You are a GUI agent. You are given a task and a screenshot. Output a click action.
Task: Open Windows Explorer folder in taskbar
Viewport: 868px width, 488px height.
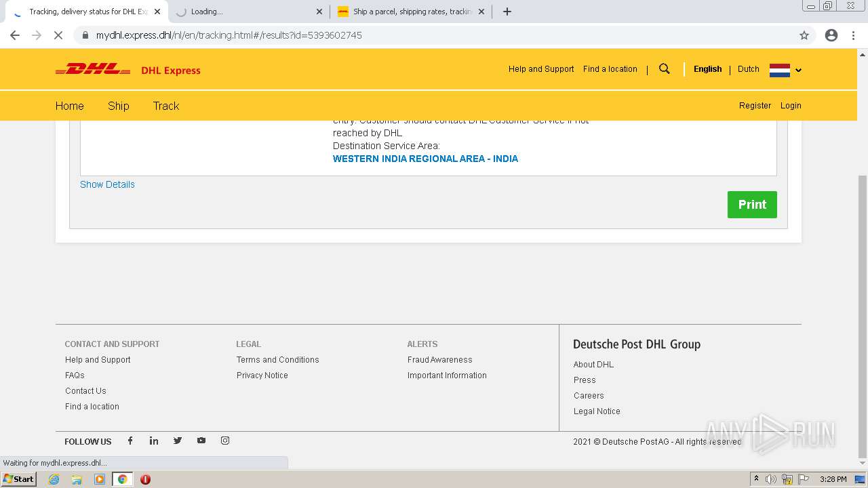tap(77, 479)
